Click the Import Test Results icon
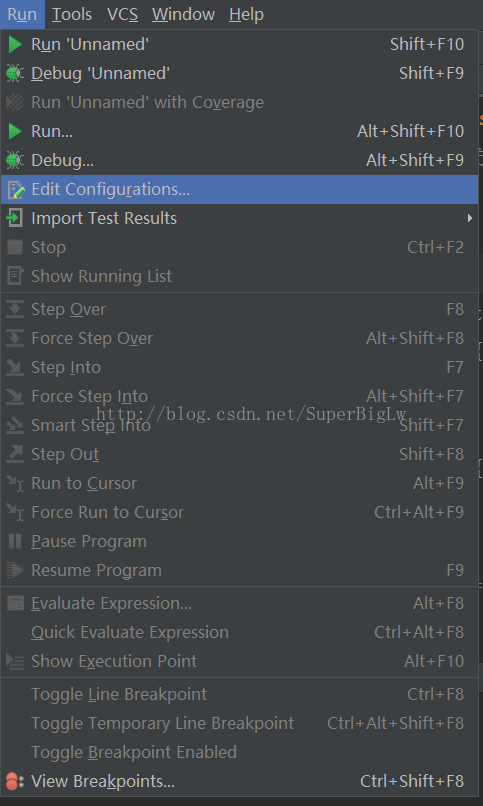The image size is (483, 806). (14, 218)
